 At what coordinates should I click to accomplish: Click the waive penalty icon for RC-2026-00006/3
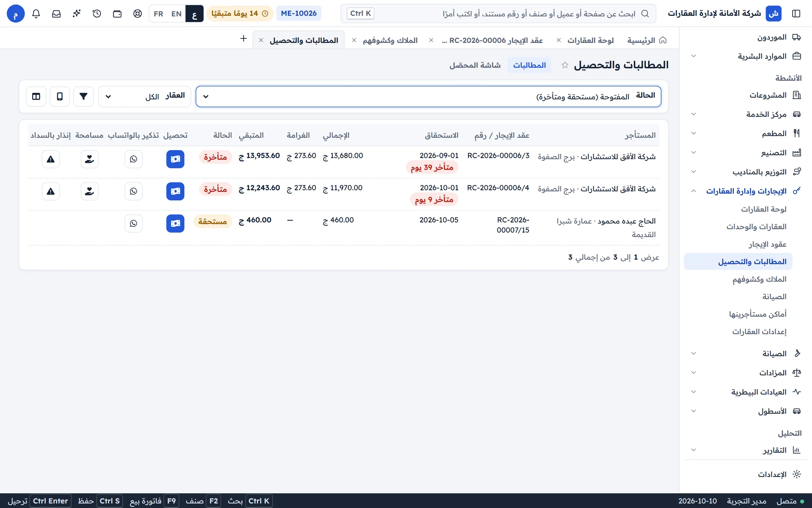[x=89, y=159]
